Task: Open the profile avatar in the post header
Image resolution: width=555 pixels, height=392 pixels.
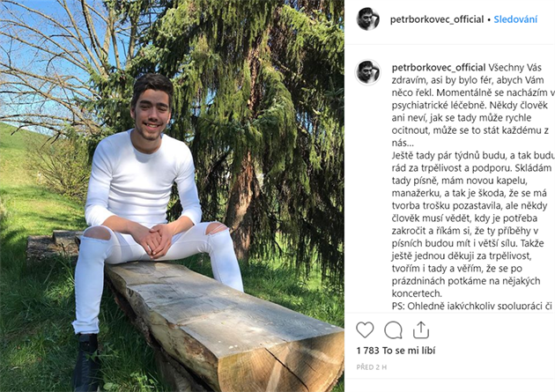Action: (367, 18)
